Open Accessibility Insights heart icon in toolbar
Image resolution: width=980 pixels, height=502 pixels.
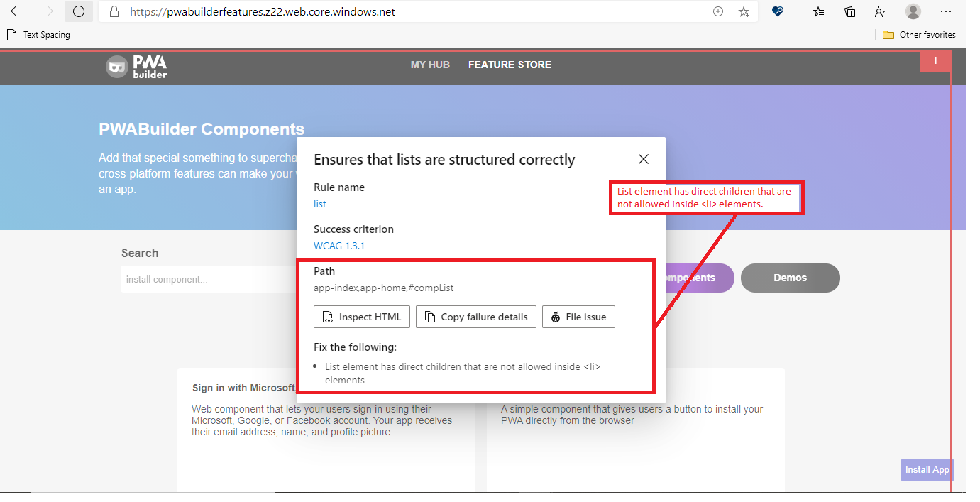(778, 11)
